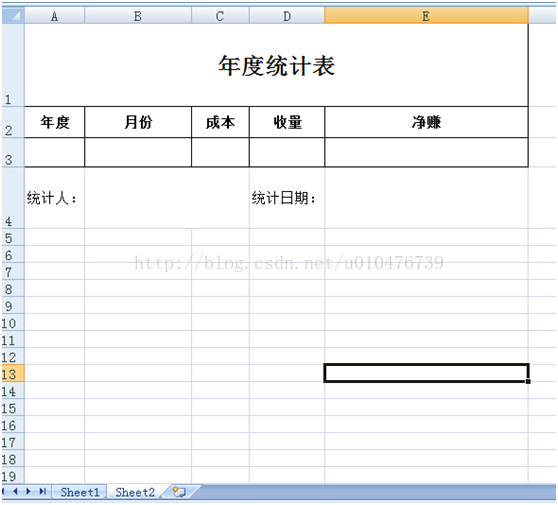This screenshot has height=505, width=558.
Task: Click empty cell C3 under 成本
Action: click(x=220, y=152)
